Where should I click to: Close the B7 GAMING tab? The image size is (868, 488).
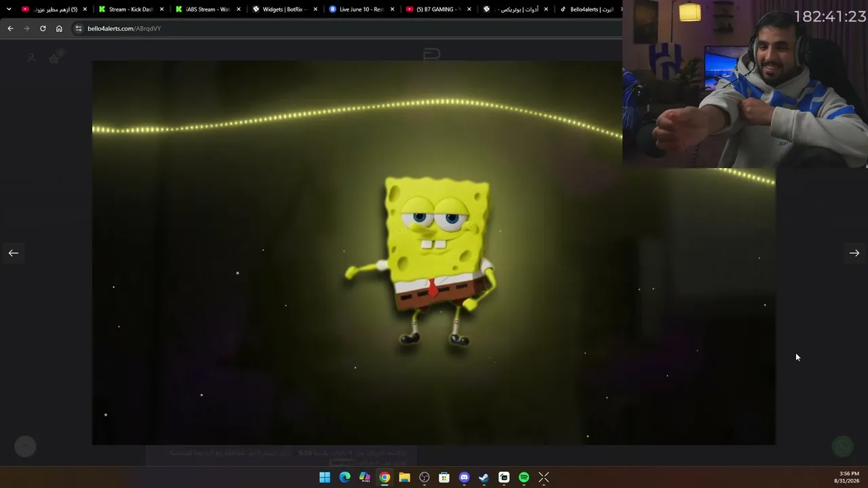(469, 9)
